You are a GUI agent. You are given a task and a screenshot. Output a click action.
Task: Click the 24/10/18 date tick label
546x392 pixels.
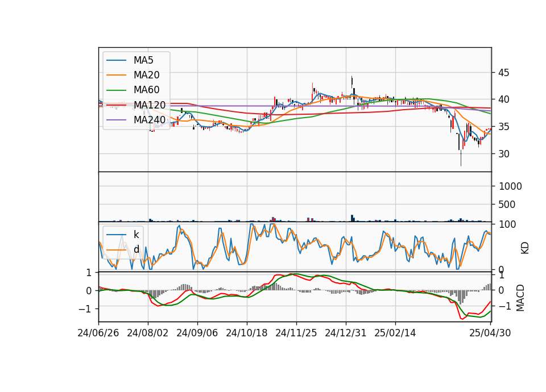point(246,333)
